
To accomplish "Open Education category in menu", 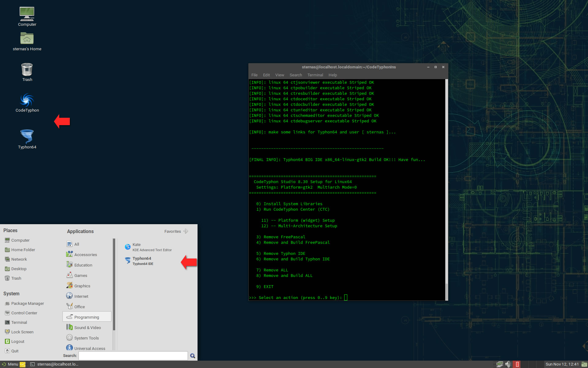I will click(x=87, y=265).
